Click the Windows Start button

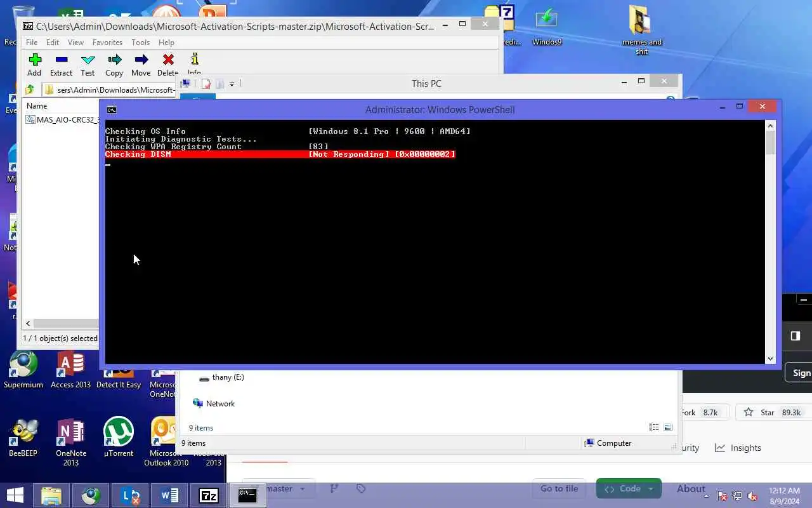pyautogui.click(x=15, y=495)
